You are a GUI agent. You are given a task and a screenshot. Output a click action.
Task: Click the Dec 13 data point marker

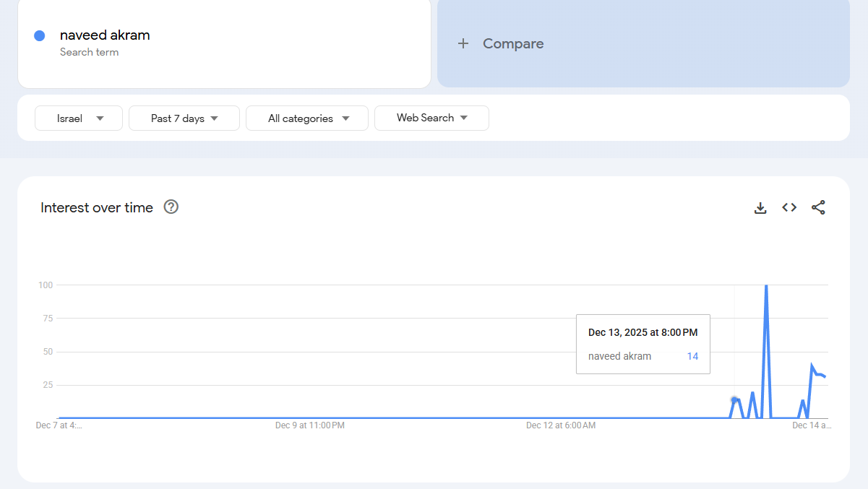[x=734, y=399]
